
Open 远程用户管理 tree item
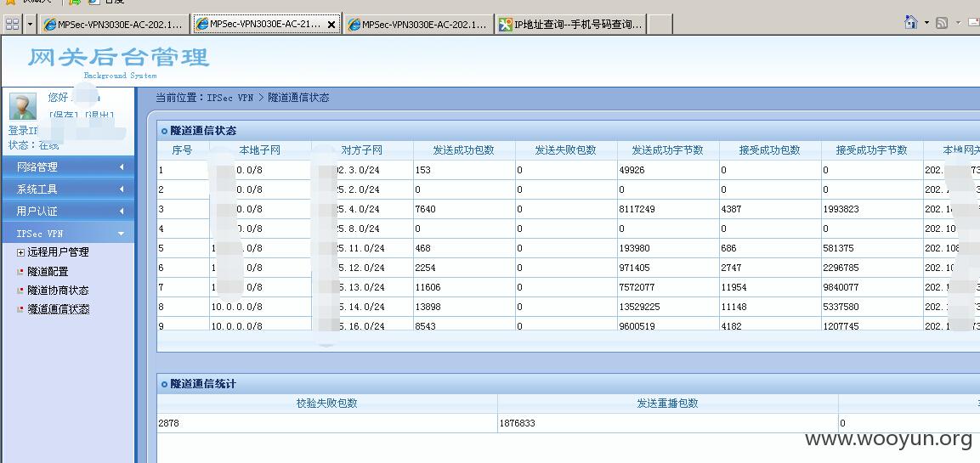click(x=58, y=251)
